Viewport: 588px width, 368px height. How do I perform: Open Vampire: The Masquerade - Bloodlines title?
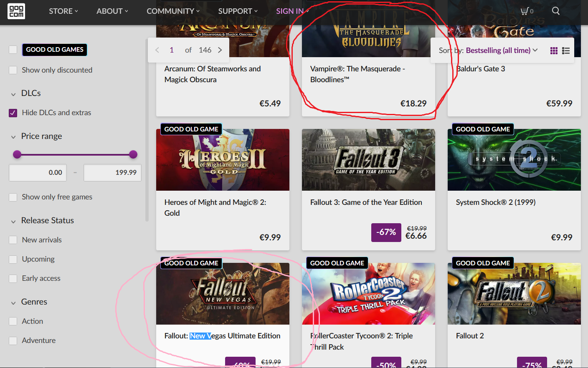357,74
